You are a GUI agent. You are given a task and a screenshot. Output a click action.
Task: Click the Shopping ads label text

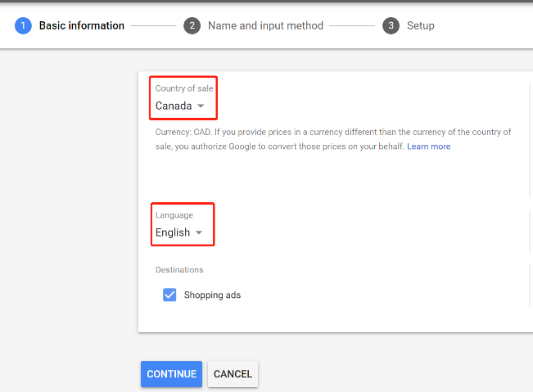pyautogui.click(x=212, y=295)
